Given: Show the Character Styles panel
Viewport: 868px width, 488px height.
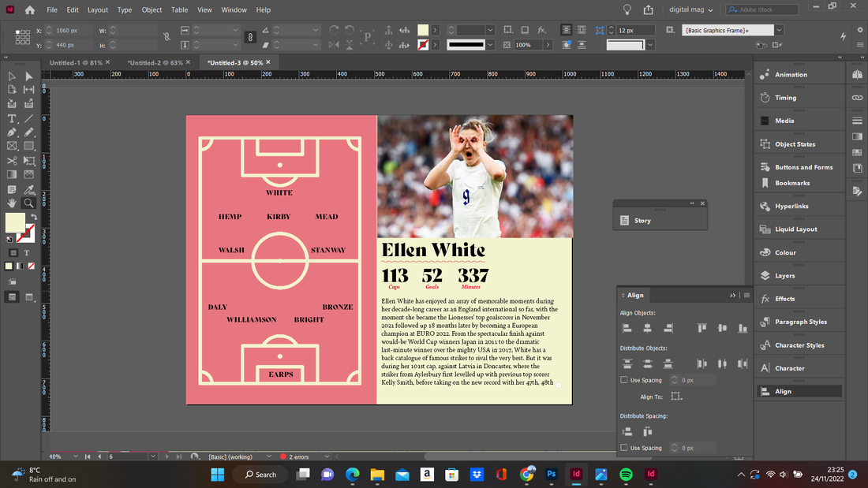Looking at the screenshot, I should pyautogui.click(x=799, y=345).
